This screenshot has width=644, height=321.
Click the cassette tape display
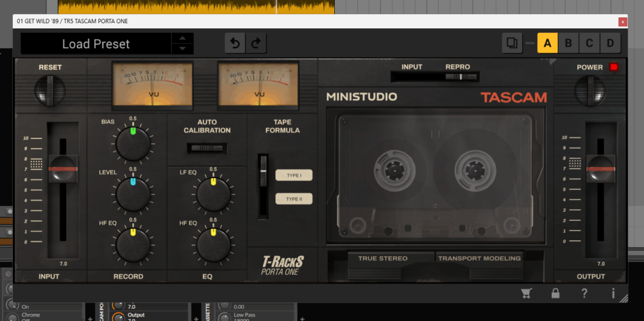click(436, 176)
